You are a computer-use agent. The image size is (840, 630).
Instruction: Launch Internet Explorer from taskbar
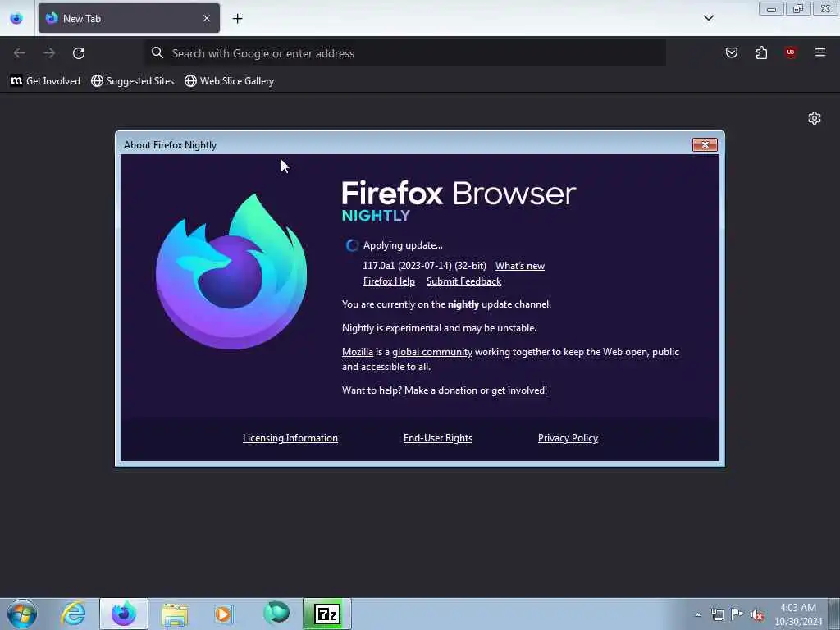[73, 614]
